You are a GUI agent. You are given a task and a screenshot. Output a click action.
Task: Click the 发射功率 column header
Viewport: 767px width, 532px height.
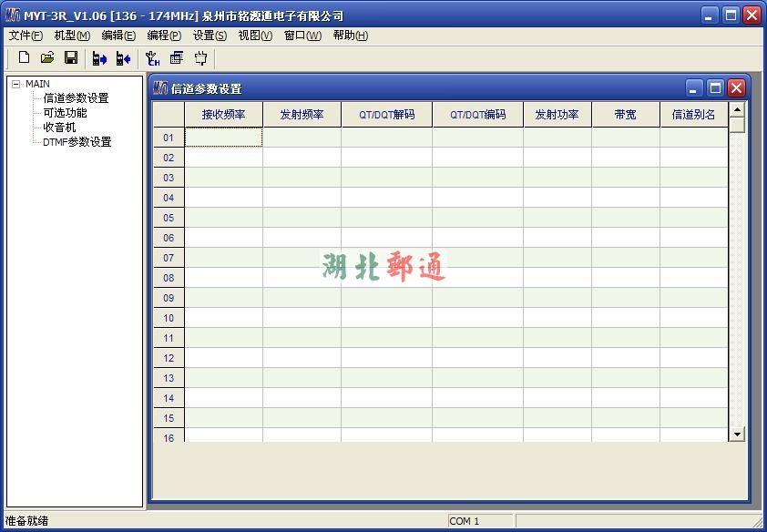[x=557, y=115]
